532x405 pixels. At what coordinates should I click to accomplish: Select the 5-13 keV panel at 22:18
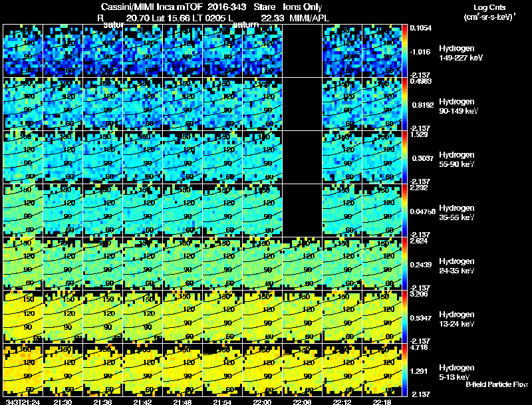pyautogui.click(x=382, y=370)
